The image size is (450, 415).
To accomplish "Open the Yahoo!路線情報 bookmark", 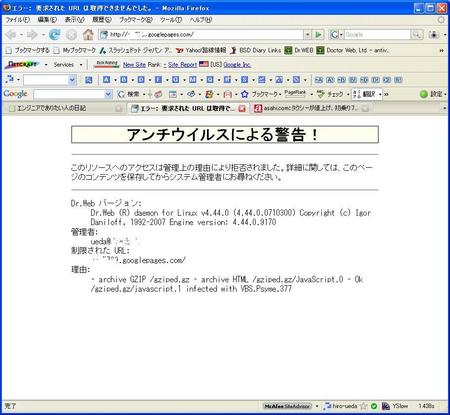I will [x=201, y=50].
